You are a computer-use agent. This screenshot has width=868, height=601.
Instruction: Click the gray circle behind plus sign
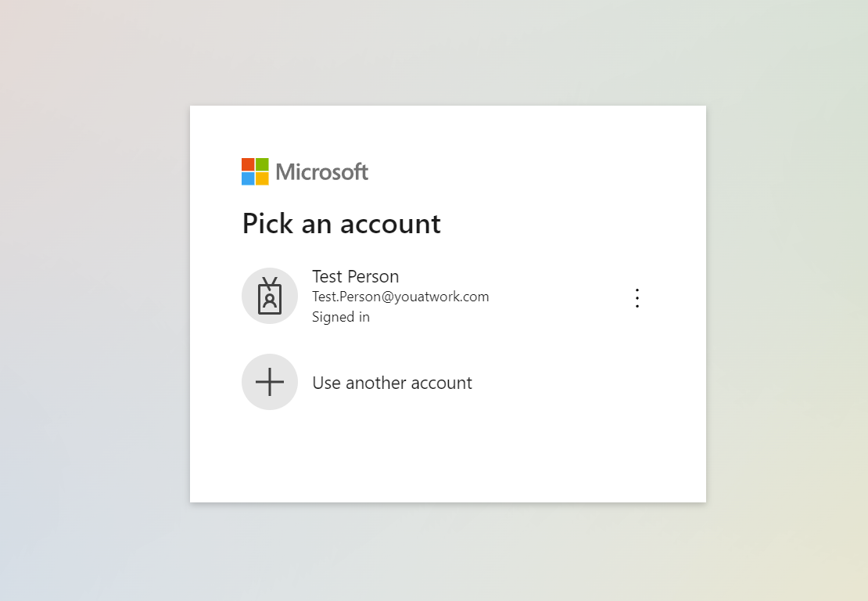[x=270, y=382]
